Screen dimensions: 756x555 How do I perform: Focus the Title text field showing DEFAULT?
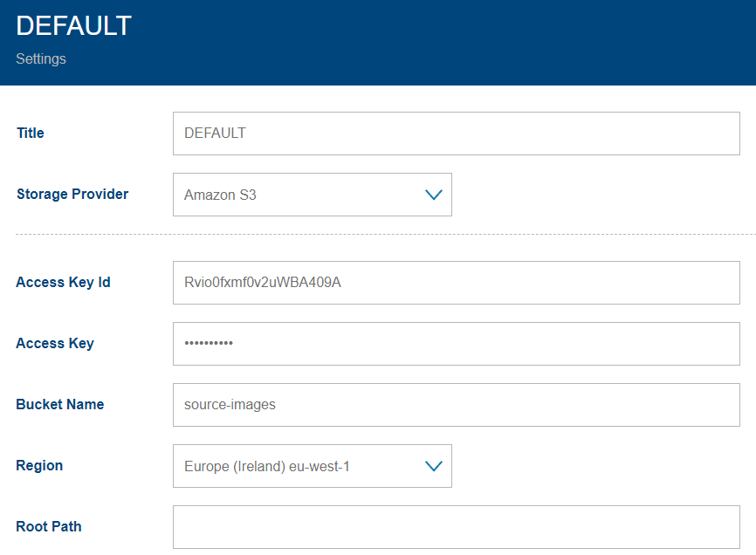pyautogui.click(x=456, y=133)
